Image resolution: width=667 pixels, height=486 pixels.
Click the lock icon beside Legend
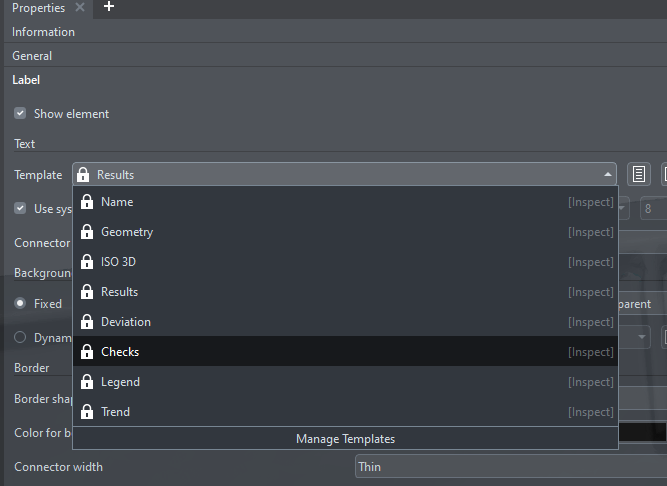[87, 381]
